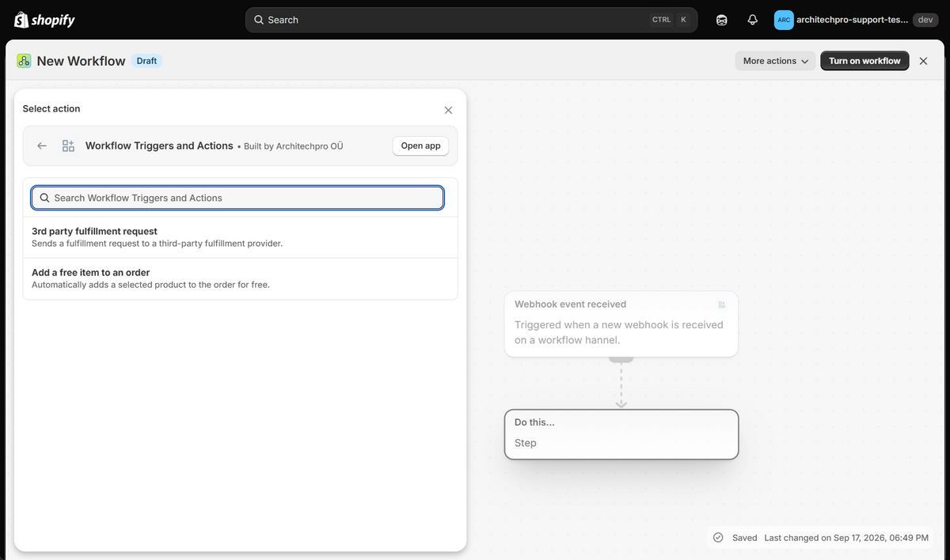
Task: Click the trigger node's bottom connector handle
Action: click(x=621, y=359)
